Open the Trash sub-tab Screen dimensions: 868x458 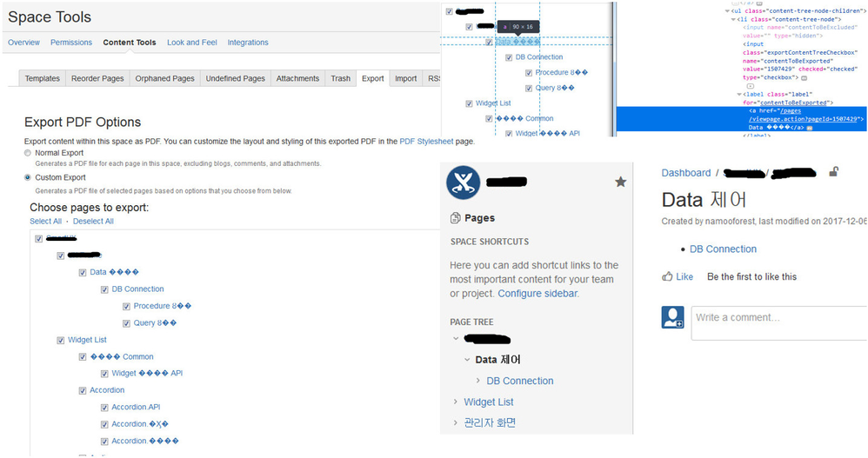click(x=340, y=78)
